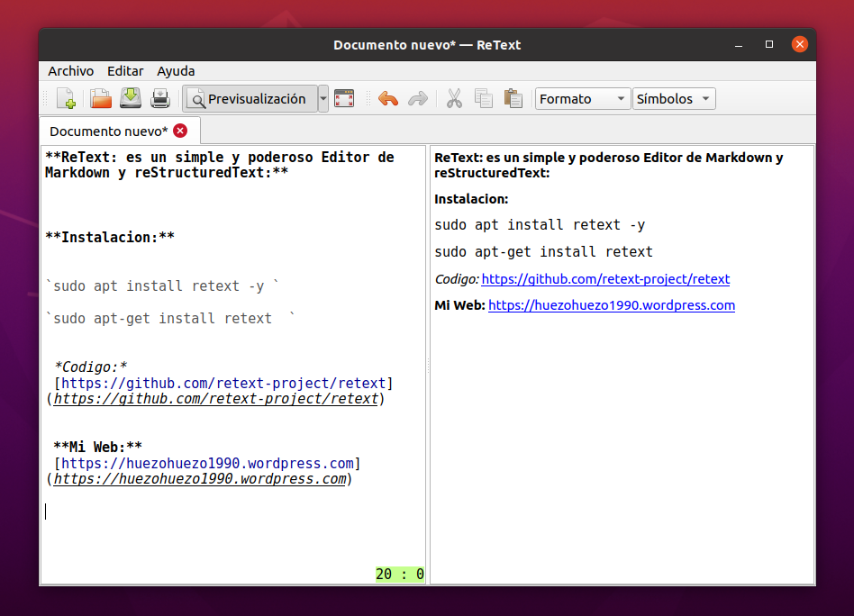Print the document via printer icon
This screenshot has width=854, height=616.
point(160,99)
